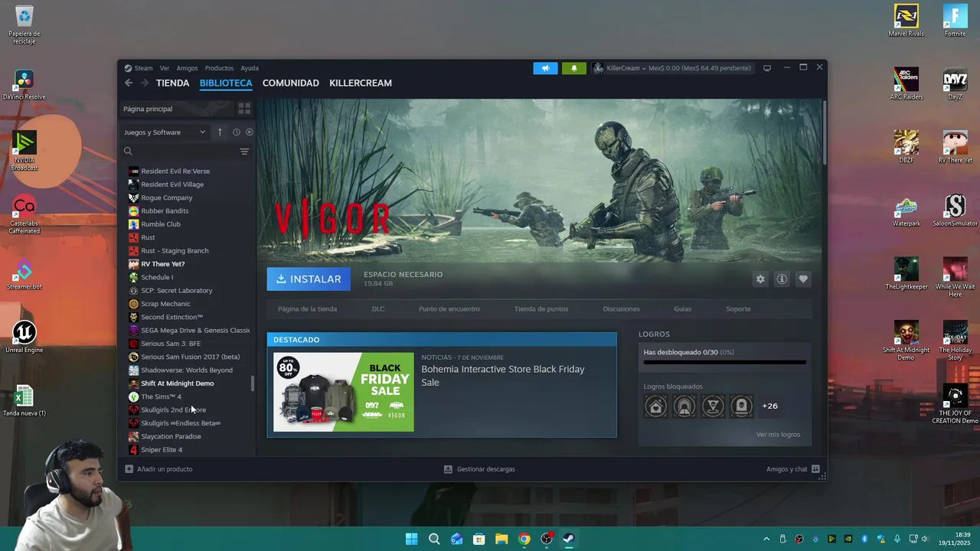
Task: Click the blue INSTALAR button
Action: [x=309, y=279]
